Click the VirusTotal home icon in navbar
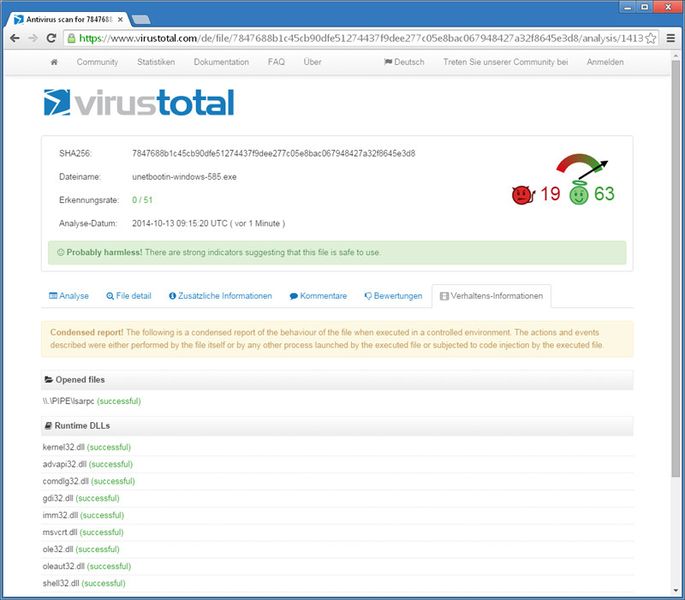 [54, 62]
